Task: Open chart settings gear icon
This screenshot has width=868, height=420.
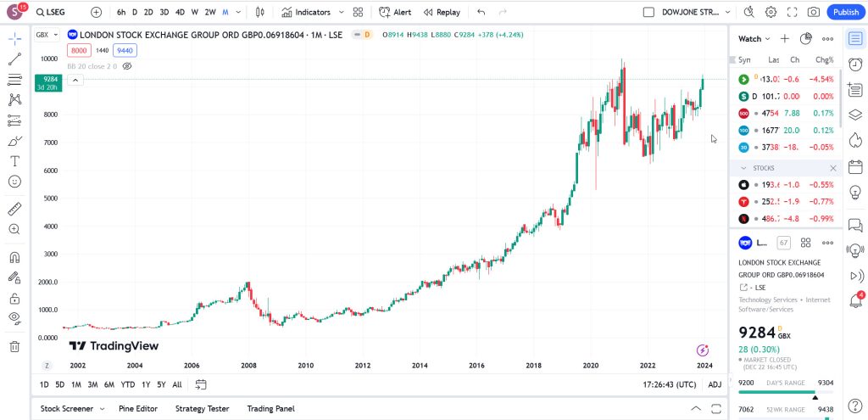Action: (x=771, y=13)
